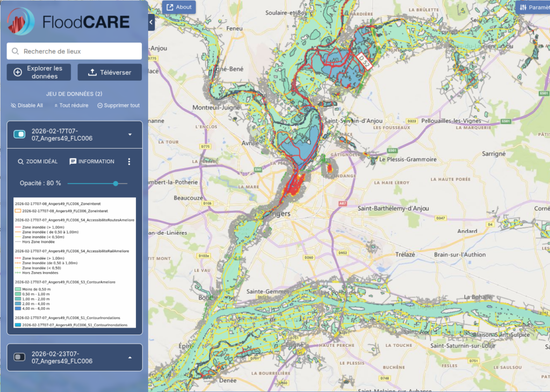
Task: Click the Zoom Idéal magnifier button
Action: click(38, 162)
